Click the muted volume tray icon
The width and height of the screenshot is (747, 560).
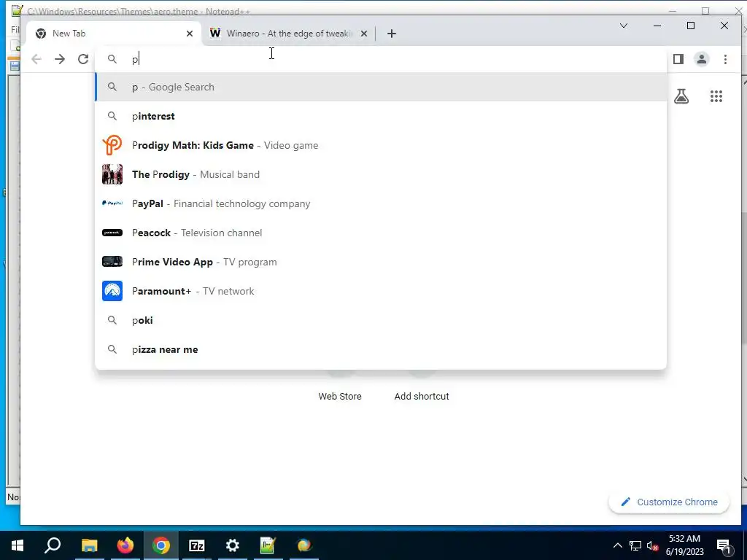tap(652, 545)
